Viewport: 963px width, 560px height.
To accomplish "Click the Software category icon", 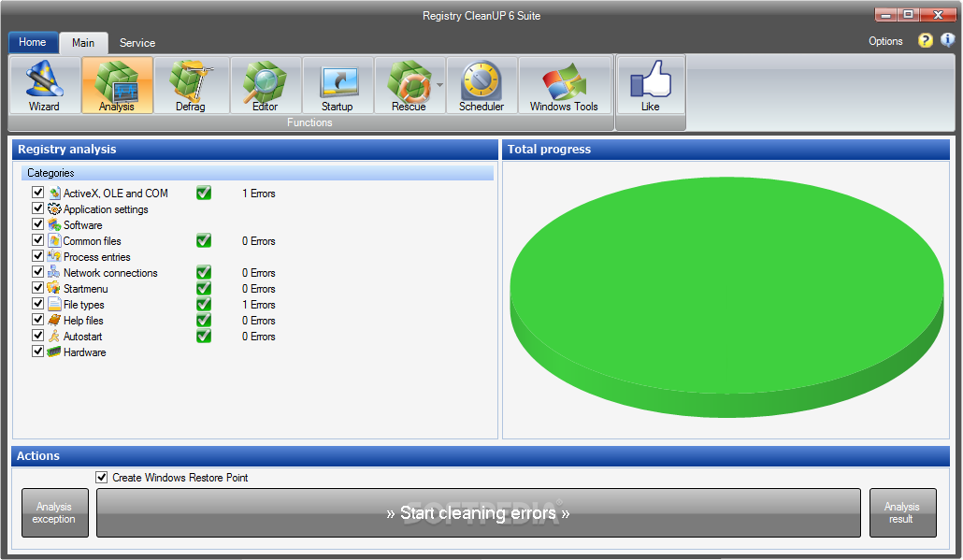I will 54,224.
